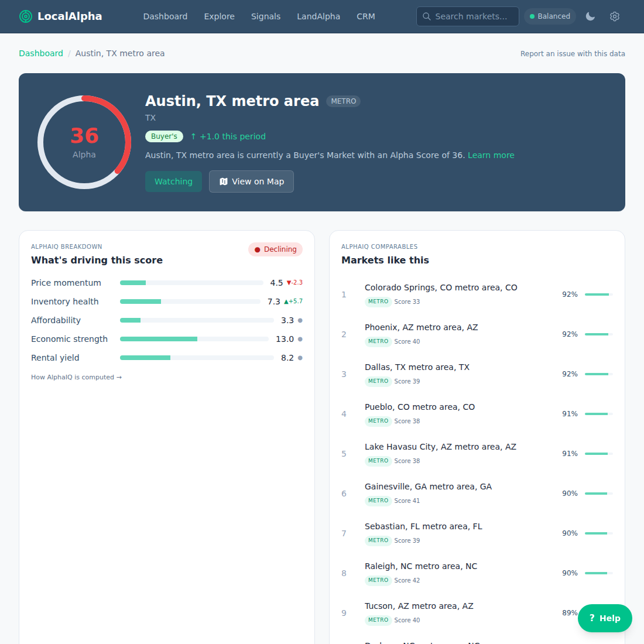Viewport: 644px width, 644px height.
Task: Click the METRO tag under Phoenix
Action: tap(378, 341)
